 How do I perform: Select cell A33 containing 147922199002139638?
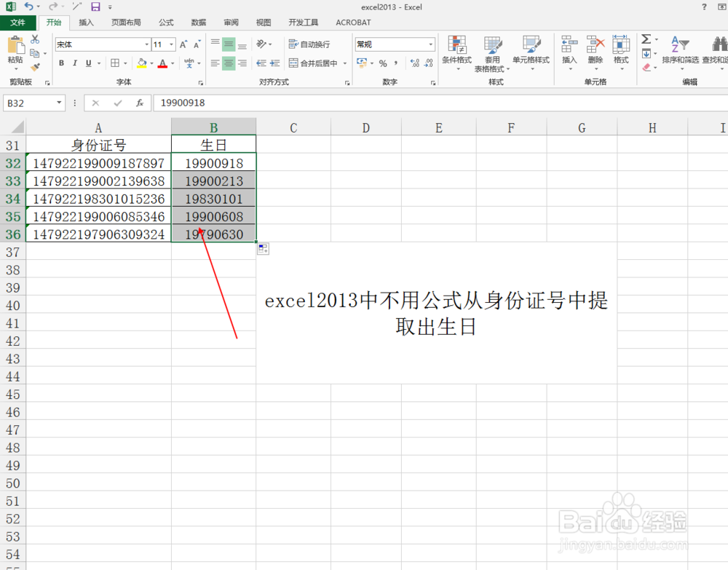click(98, 181)
